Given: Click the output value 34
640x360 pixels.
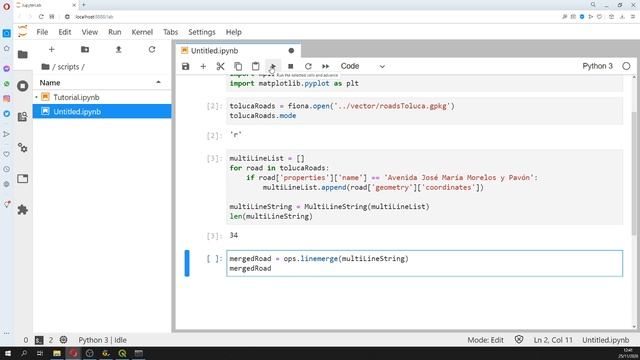Looking at the screenshot, I should coord(233,235).
